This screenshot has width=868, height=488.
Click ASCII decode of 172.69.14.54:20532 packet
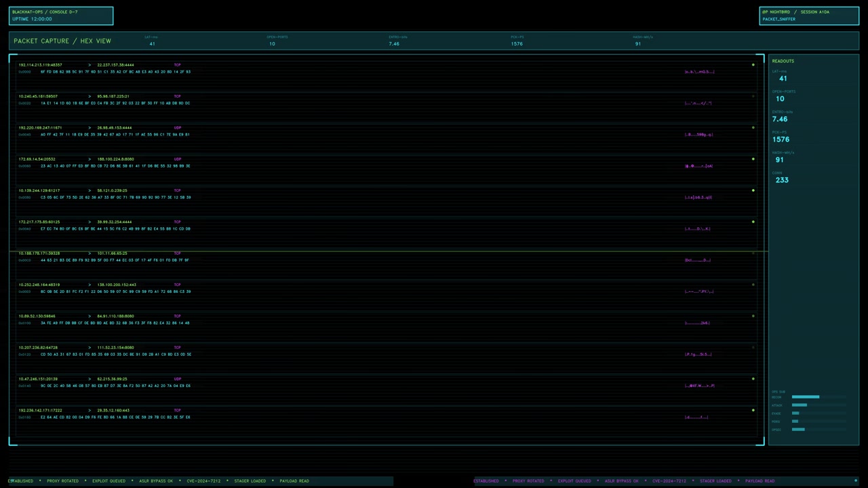coord(698,166)
